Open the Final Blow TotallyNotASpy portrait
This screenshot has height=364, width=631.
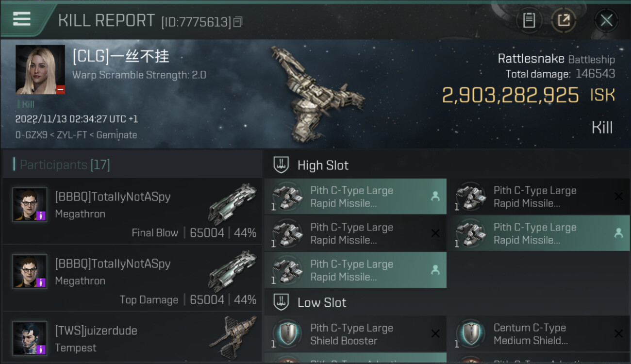(30, 204)
